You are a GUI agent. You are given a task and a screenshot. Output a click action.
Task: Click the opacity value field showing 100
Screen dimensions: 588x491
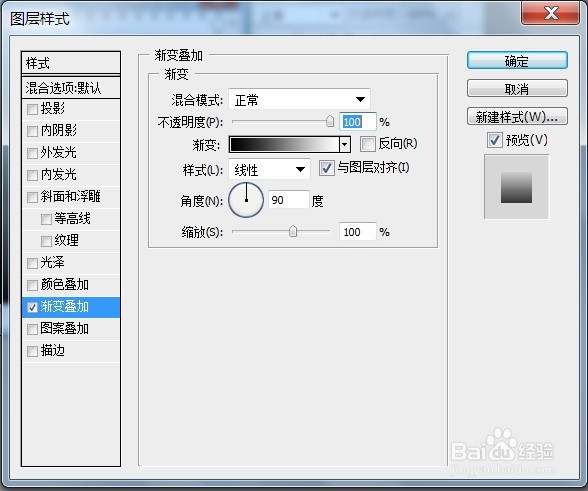[x=357, y=122]
